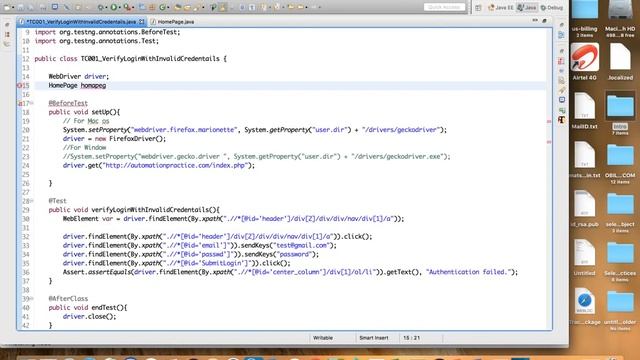
Task: Select the us-billing folder on desktop
Action: click(584, 18)
